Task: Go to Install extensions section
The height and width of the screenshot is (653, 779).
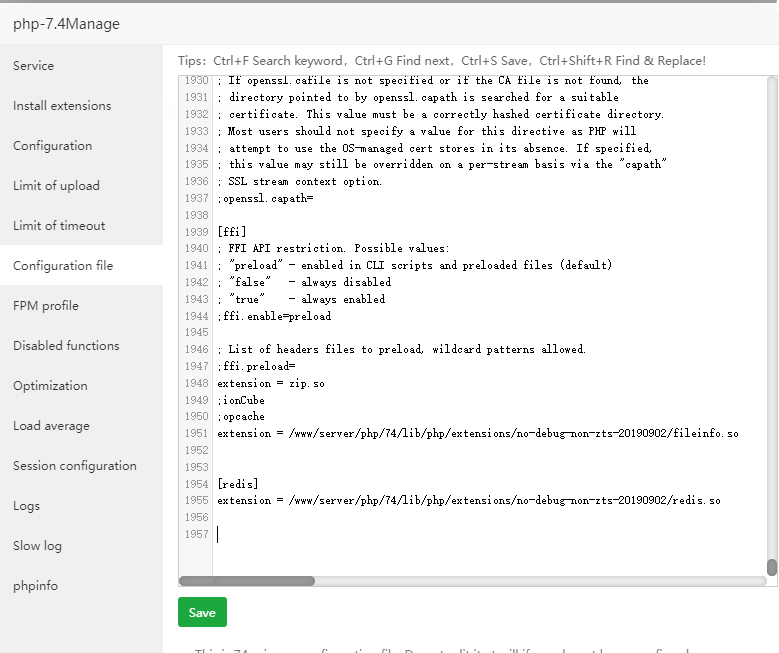Action: (x=62, y=106)
